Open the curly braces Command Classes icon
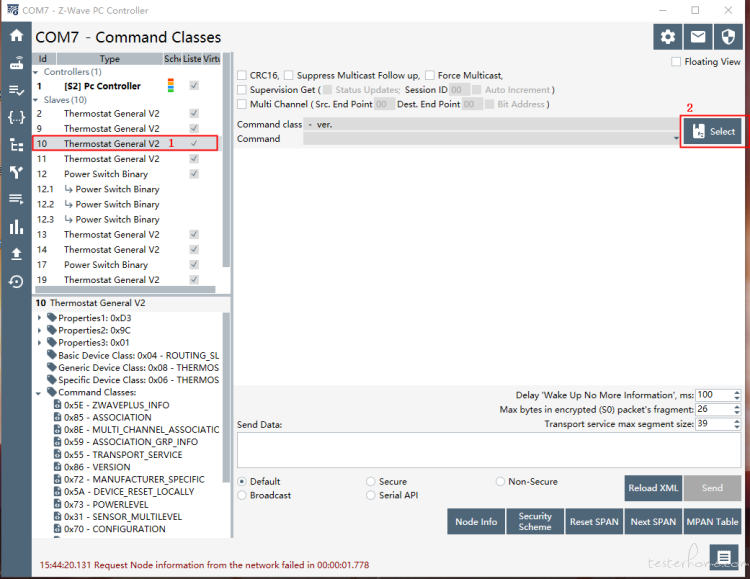This screenshot has height=579, width=750. (x=16, y=117)
